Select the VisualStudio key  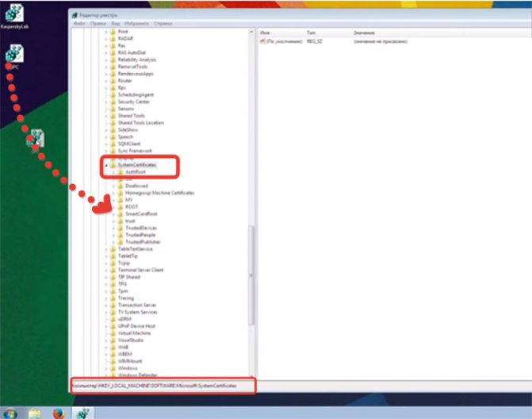(131, 340)
